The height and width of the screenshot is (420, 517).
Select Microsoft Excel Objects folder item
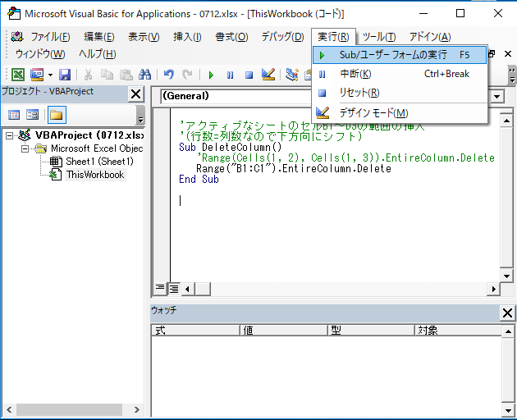pyautogui.click(x=97, y=148)
